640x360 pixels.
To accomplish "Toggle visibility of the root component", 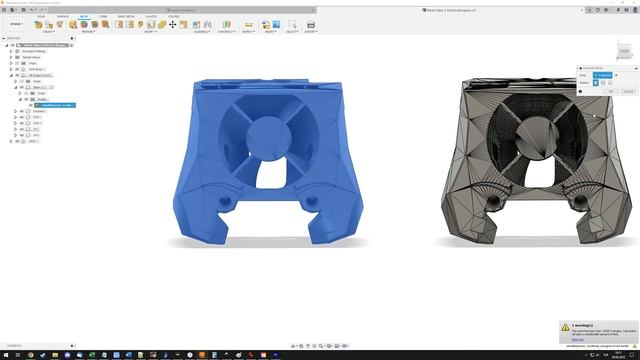I will 13,45.
